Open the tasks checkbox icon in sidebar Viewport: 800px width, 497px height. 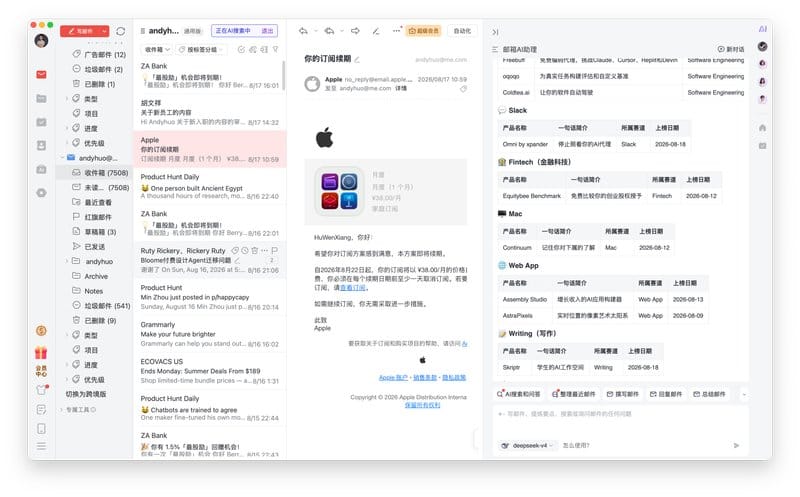click(x=41, y=122)
